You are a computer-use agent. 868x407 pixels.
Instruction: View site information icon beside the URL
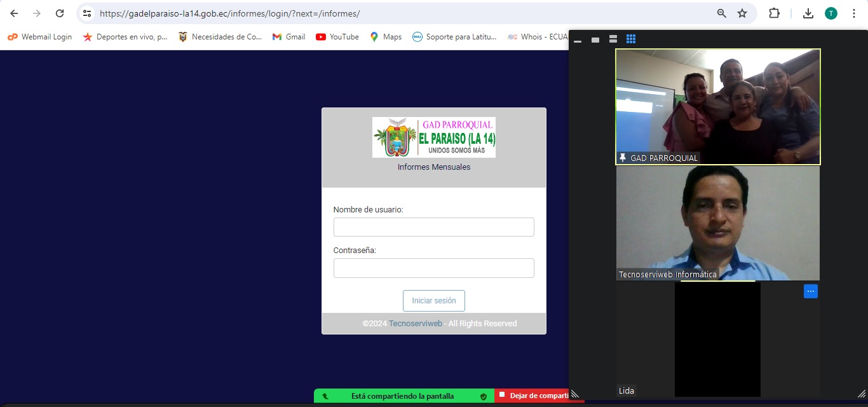tap(87, 13)
